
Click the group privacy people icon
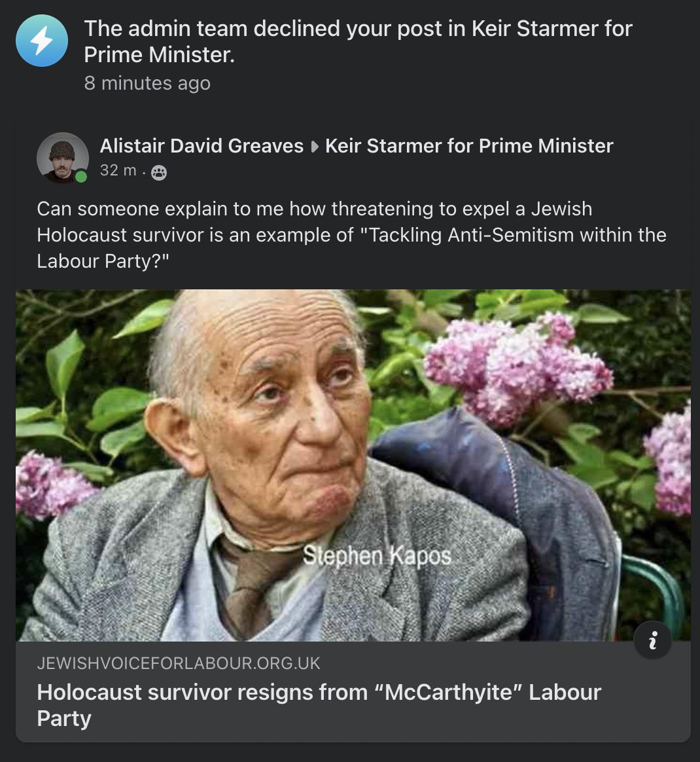click(159, 172)
